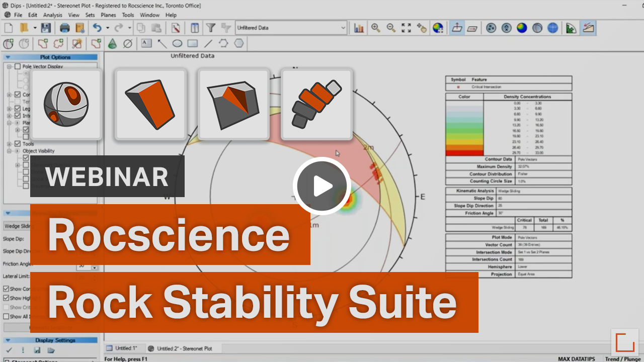Click the Display Settings open folder icon

point(51,350)
